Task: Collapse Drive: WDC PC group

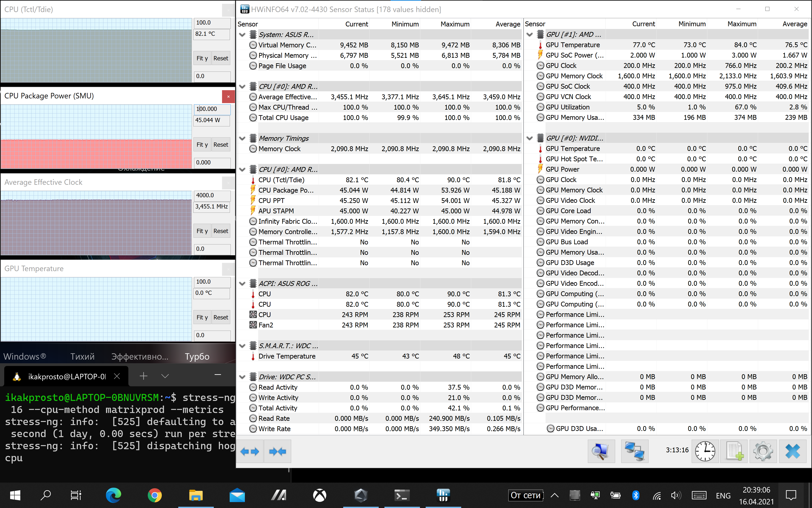Action: (x=242, y=377)
